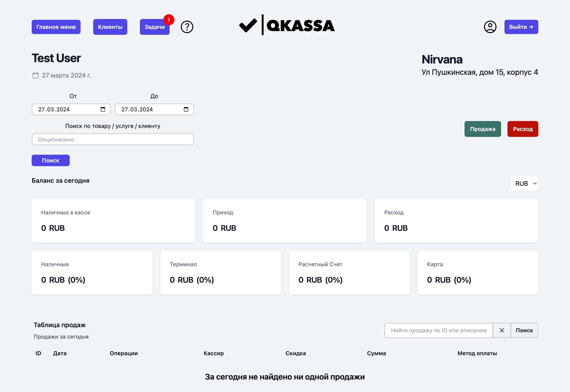Click the help question mark icon
570x392 pixels.
(187, 27)
